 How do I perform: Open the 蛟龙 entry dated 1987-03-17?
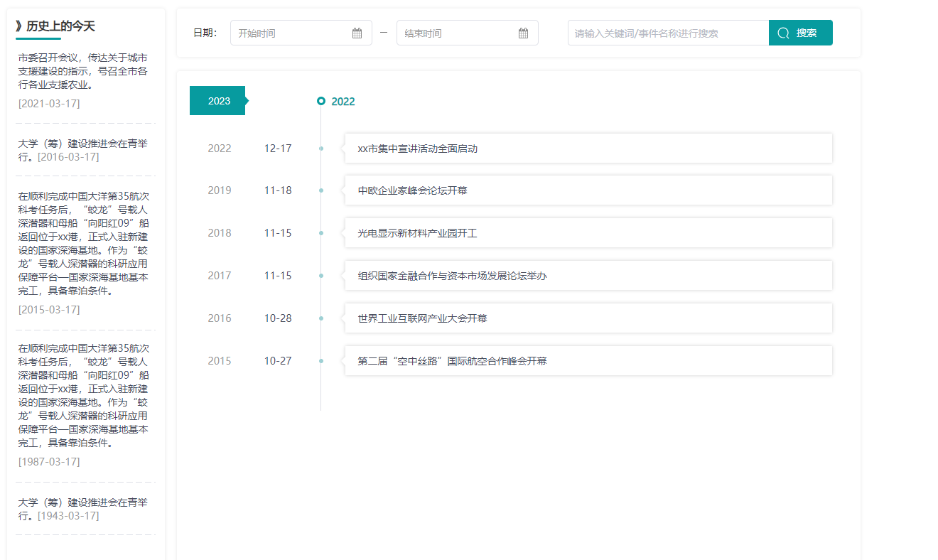[82, 396]
